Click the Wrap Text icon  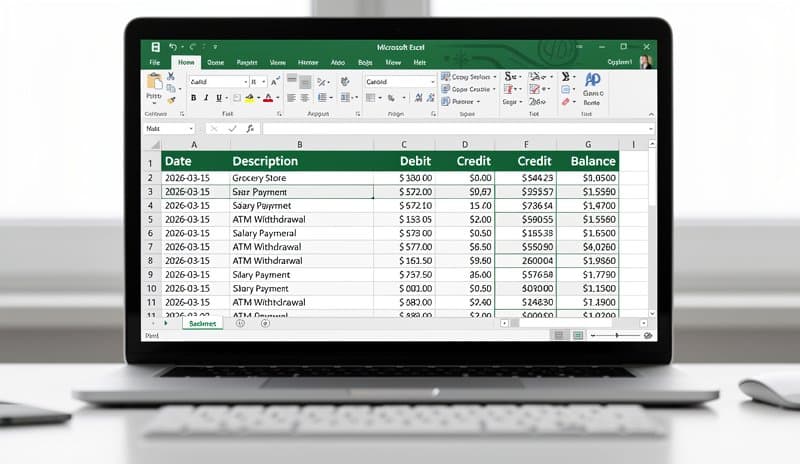point(345,81)
